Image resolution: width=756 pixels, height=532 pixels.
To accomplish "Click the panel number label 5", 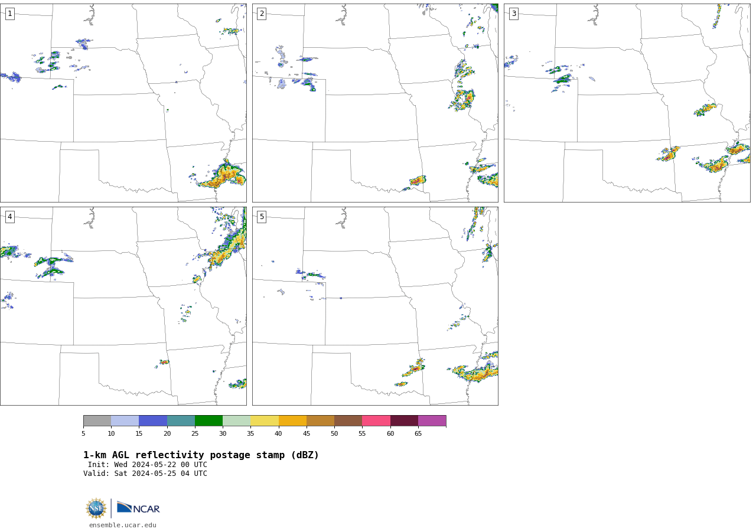I will tap(262, 217).
